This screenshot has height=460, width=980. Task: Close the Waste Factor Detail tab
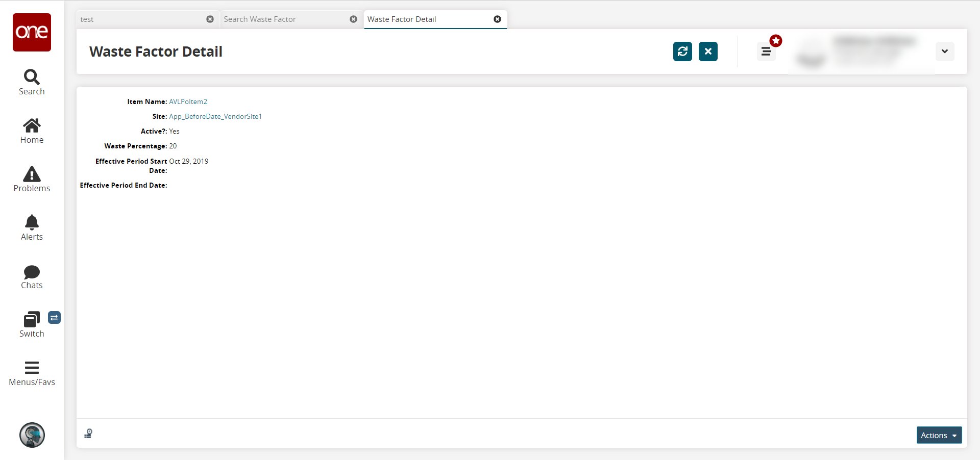pos(497,19)
